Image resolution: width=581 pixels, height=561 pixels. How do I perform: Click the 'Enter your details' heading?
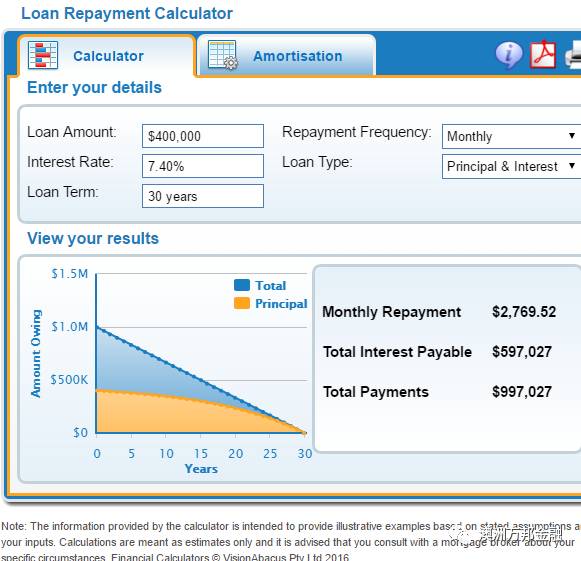coord(94,88)
